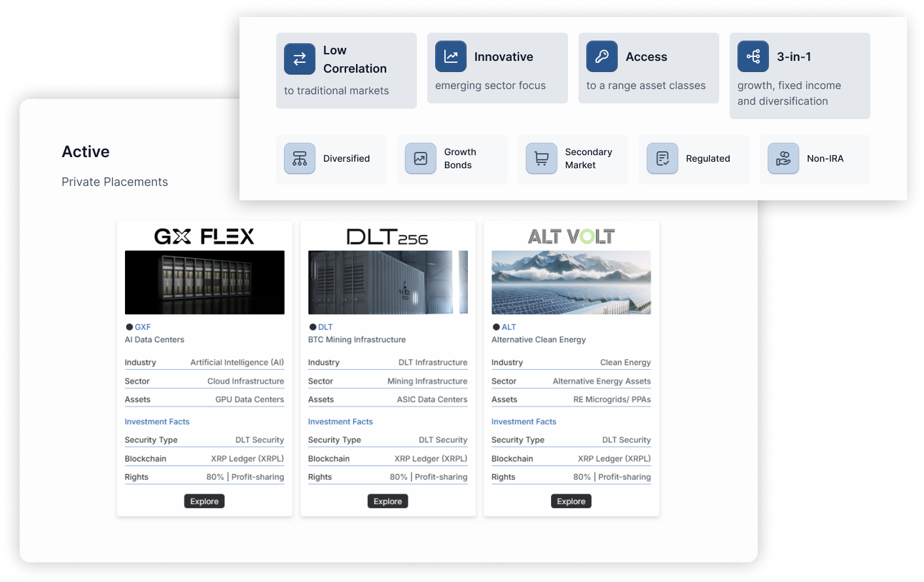This screenshot has width=924, height=582.
Task: Click 'Cloud Infrastructure' sector value
Action: pyautogui.click(x=246, y=381)
